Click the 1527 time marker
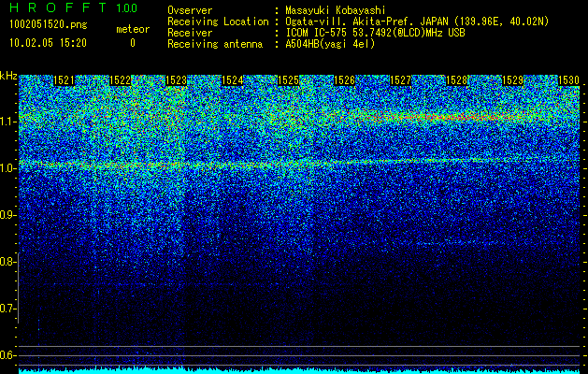 point(400,80)
